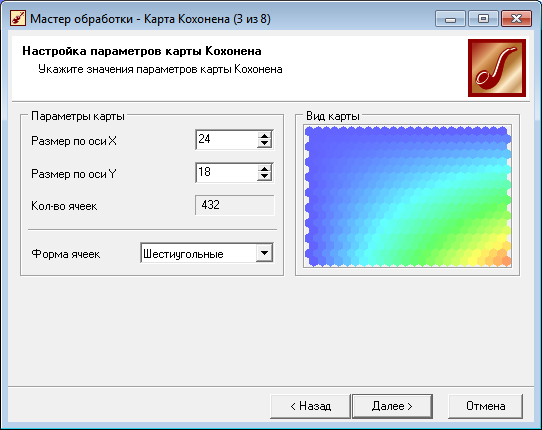Focus the 'Размер по оси X' input field
This screenshot has height=430, width=542.
(x=227, y=140)
